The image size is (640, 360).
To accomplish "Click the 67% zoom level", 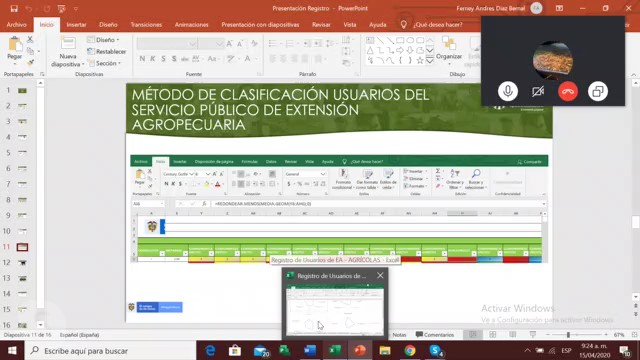I will pyautogui.click(x=619, y=335).
